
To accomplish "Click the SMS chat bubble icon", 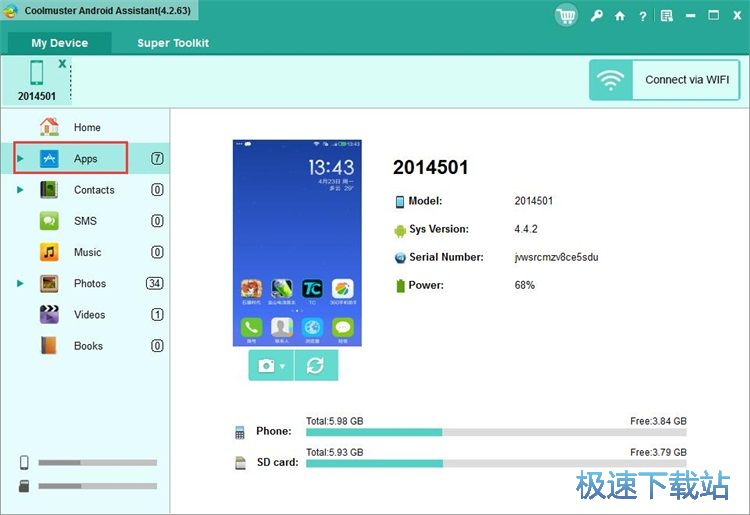I will tap(49, 221).
